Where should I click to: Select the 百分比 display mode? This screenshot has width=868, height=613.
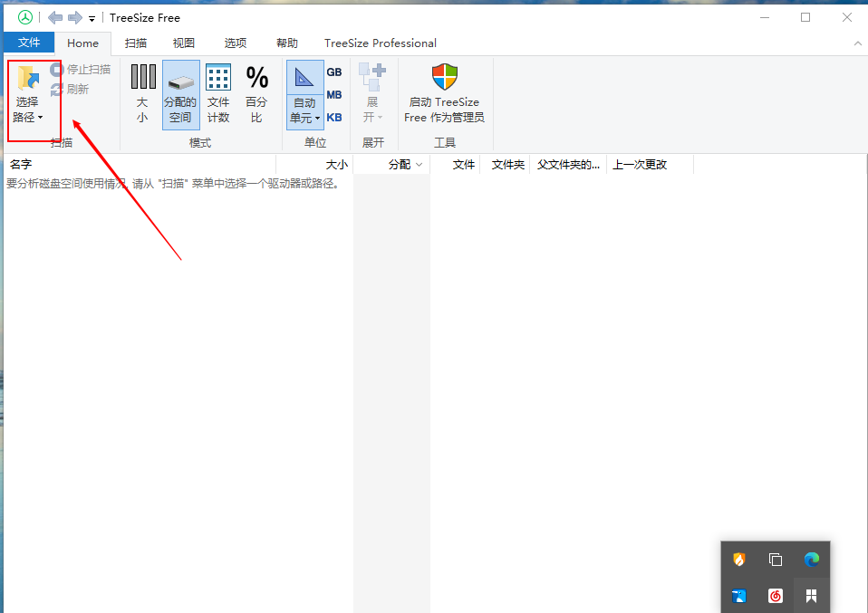pos(256,94)
